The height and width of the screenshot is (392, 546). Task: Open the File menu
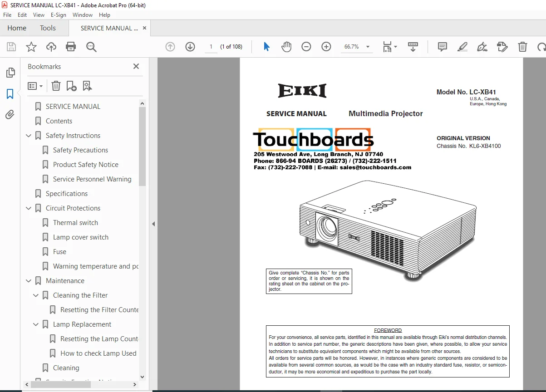tap(7, 15)
